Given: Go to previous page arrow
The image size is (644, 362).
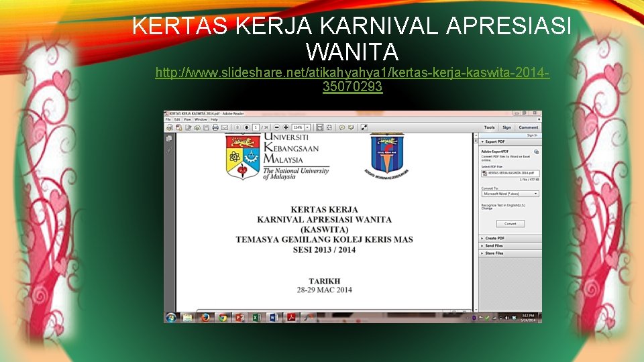Looking at the screenshot, I should pyautogui.click(x=237, y=127).
